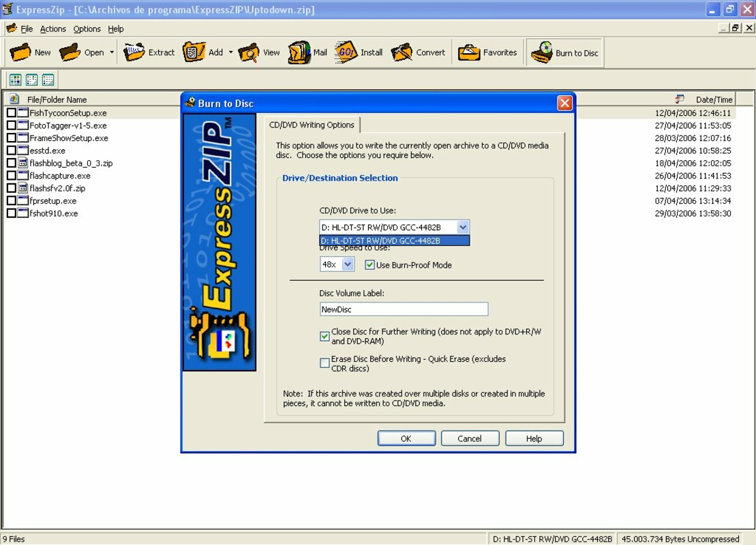Select the HL-DT-ST drive from the list
Image resolution: width=756 pixels, height=545 pixels.
[394, 240]
